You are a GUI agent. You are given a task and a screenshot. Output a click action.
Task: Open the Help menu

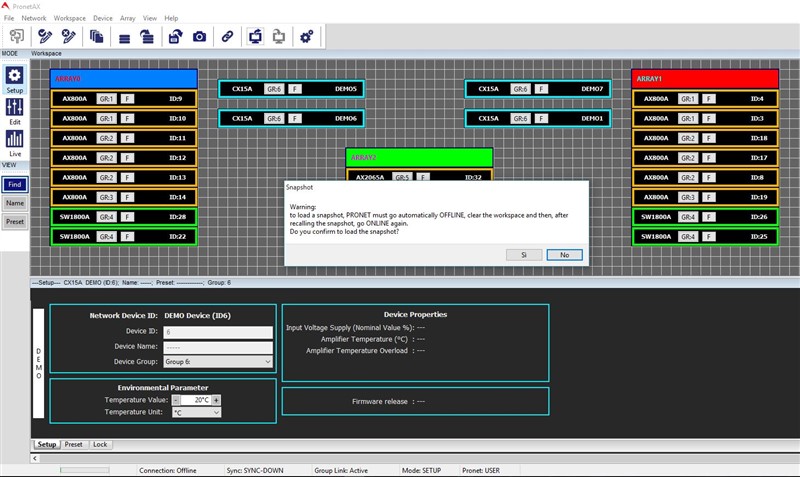pyautogui.click(x=171, y=18)
